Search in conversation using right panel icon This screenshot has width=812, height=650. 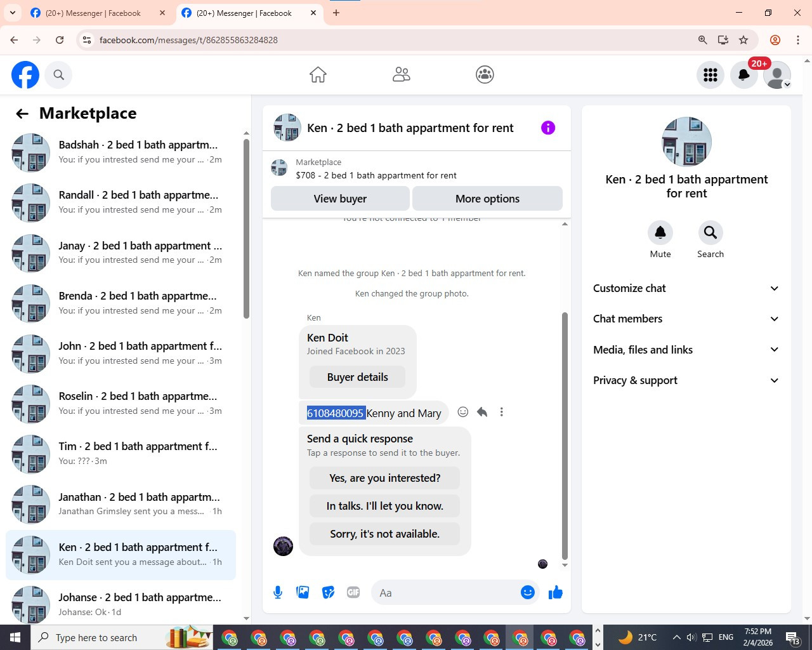[x=710, y=232]
